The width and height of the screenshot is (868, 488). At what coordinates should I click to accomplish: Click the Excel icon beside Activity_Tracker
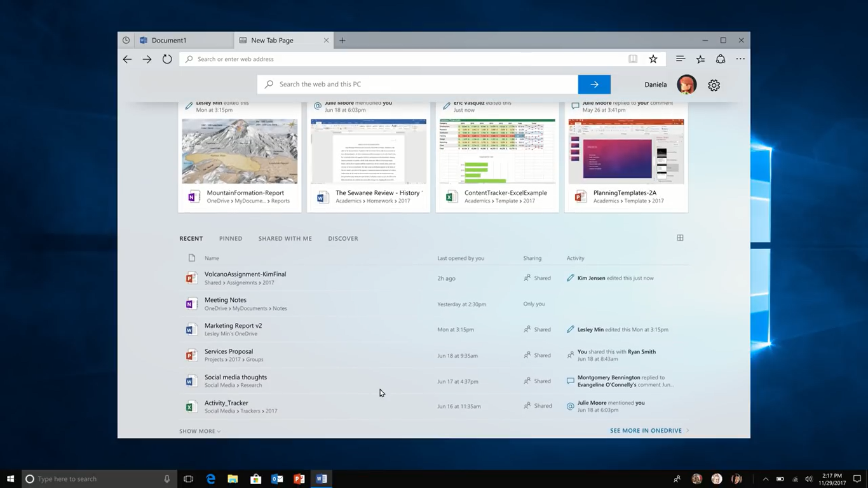191,406
